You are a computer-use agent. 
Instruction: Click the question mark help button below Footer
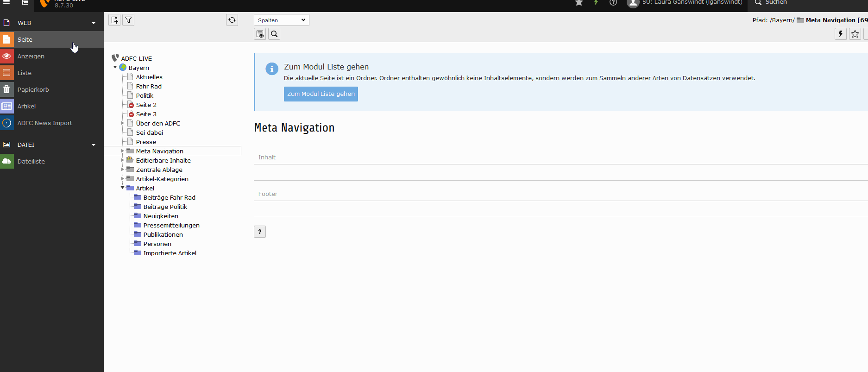260,232
